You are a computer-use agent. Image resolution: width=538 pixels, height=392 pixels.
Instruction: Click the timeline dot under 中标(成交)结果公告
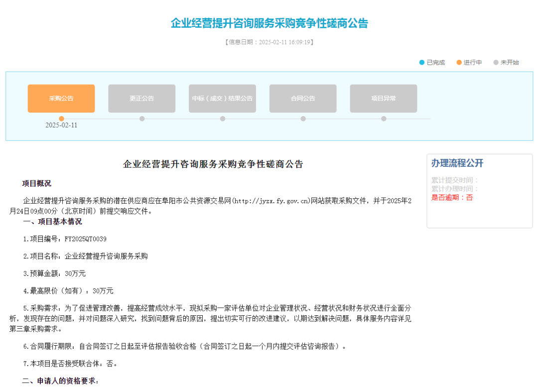(223, 119)
